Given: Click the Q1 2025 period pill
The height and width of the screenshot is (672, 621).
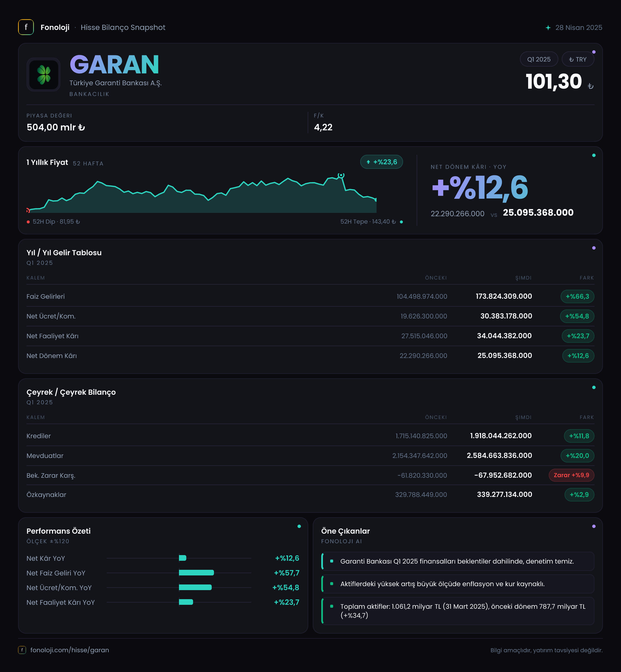Looking at the screenshot, I should [539, 59].
